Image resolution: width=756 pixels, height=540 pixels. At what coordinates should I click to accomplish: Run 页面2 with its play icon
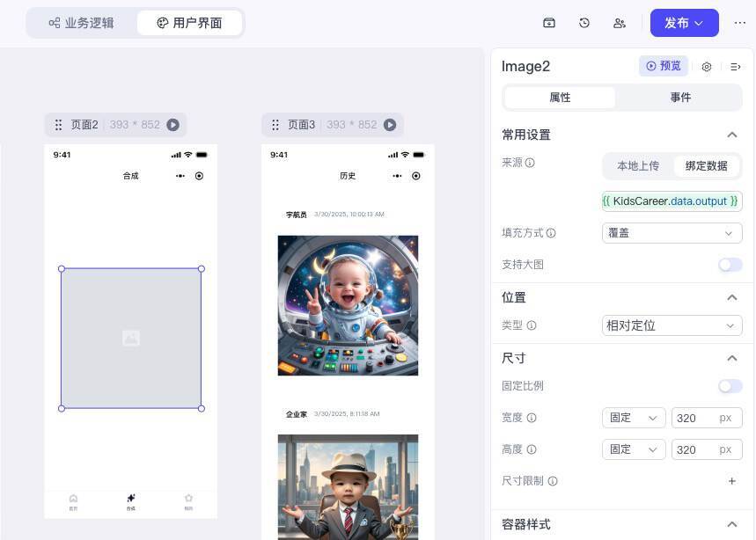click(172, 125)
